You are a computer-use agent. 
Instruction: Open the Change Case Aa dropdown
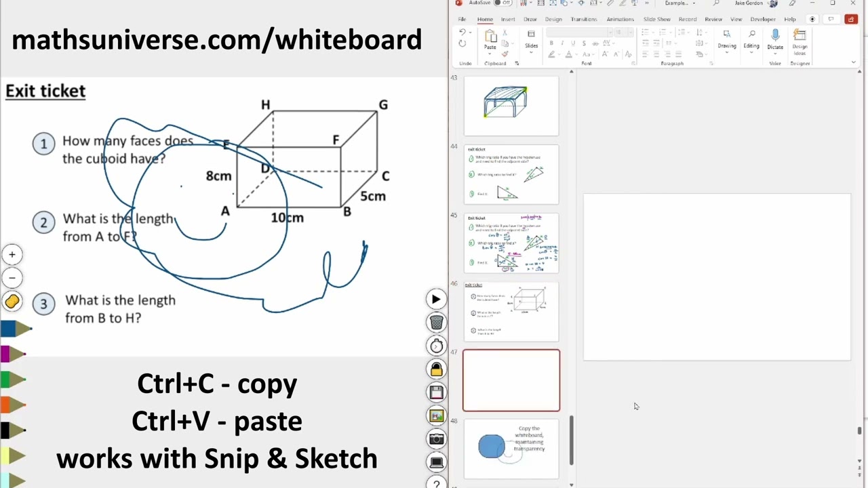(x=587, y=54)
